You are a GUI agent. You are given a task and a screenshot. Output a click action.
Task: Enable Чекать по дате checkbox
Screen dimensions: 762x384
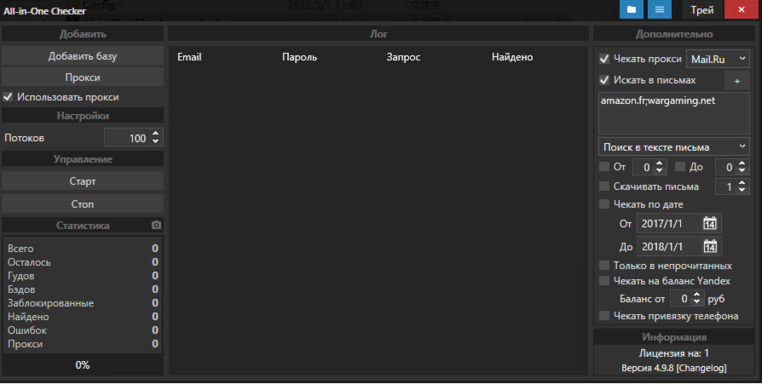604,204
